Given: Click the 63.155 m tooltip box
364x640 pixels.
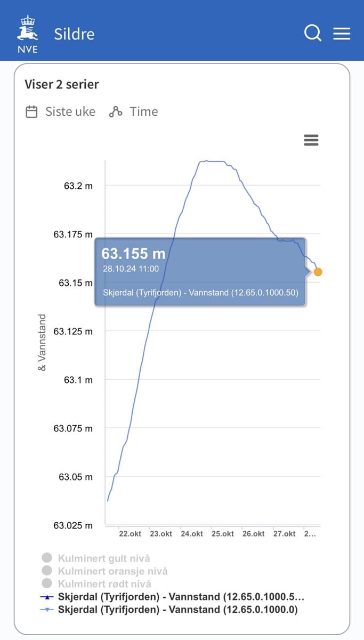Looking at the screenshot, I should (200, 272).
